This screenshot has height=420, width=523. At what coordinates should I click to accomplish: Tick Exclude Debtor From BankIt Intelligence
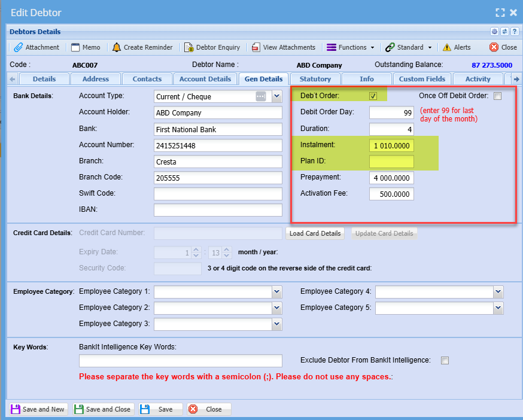444,360
